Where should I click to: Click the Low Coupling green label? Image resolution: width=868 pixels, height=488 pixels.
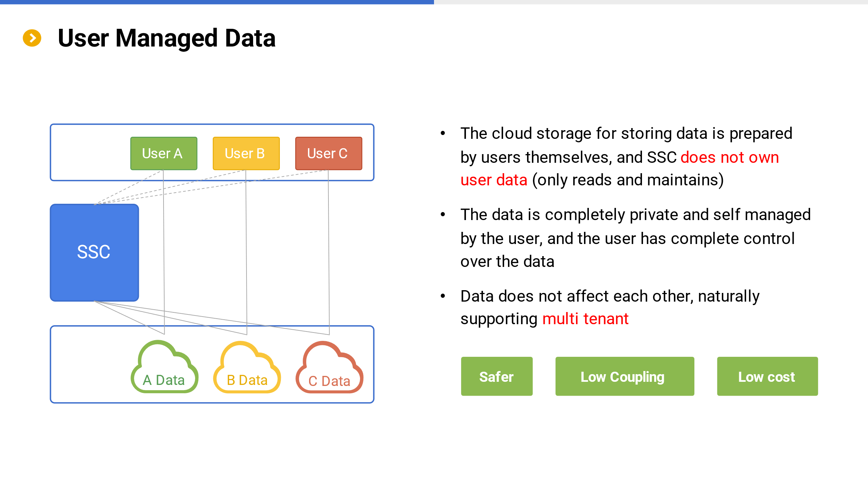625,376
